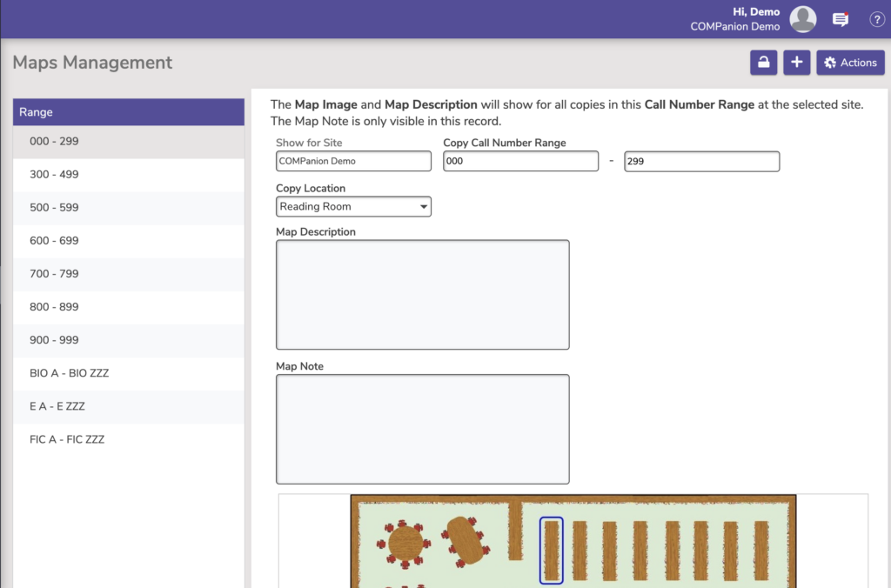Click the round table on the map
Image resolution: width=891 pixels, height=588 pixels.
(x=405, y=543)
